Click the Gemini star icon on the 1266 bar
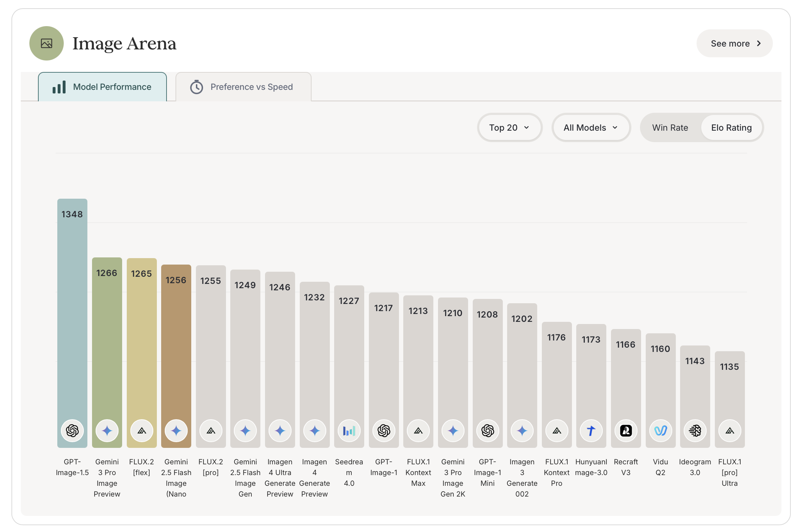The image size is (799, 532). (x=107, y=430)
